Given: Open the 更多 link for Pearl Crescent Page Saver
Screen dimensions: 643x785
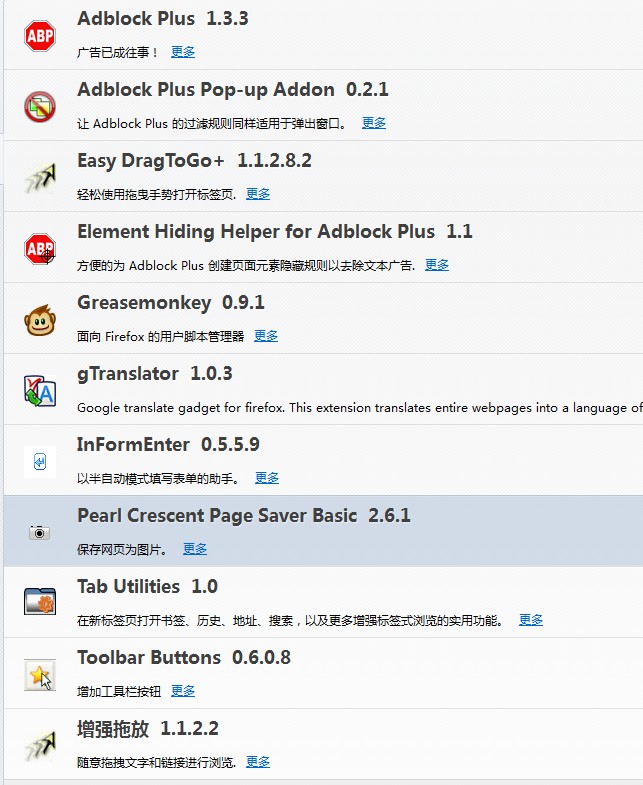Looking at the screenshot, I should pos(195,550).
